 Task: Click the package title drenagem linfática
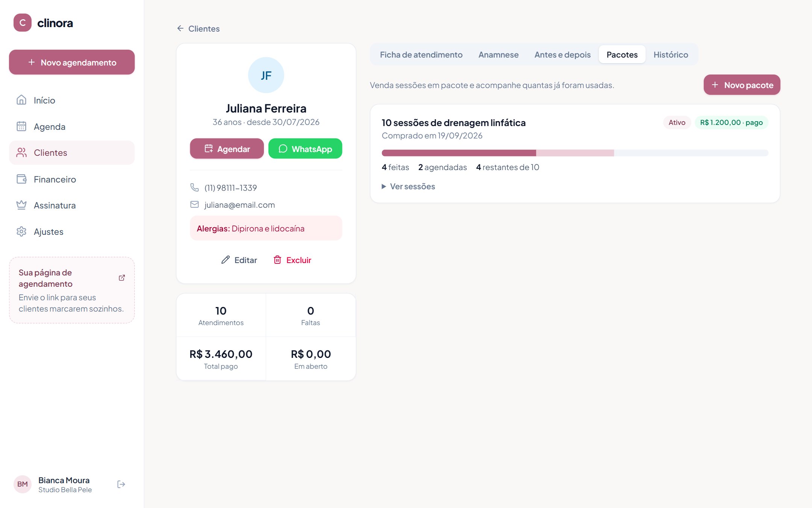click(x=453, y=123)
